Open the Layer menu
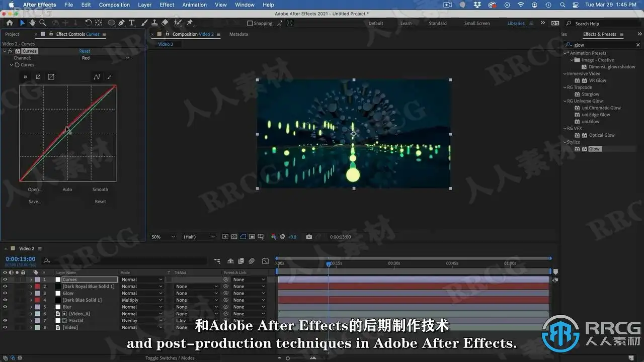644x362 pixels. tap(144, 5)
